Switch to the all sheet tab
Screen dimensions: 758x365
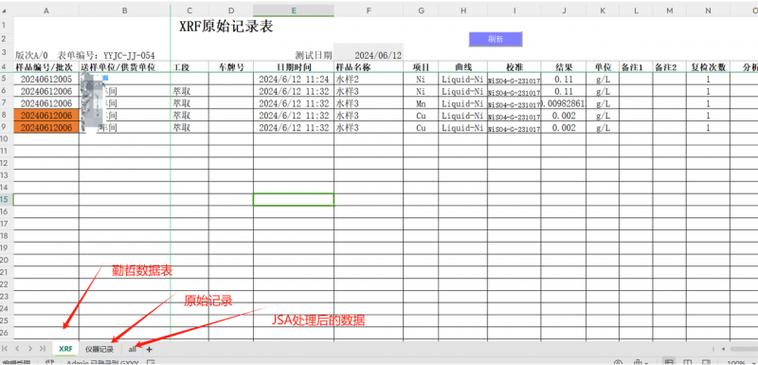point(132,349)
